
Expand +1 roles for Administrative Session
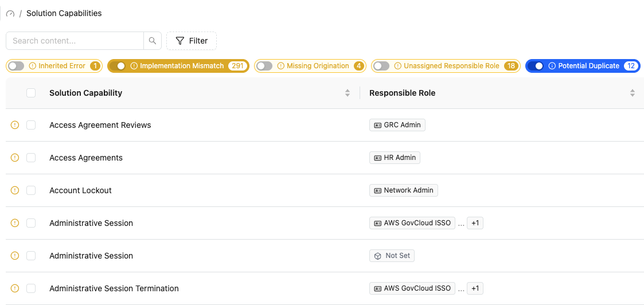[475, 223]
